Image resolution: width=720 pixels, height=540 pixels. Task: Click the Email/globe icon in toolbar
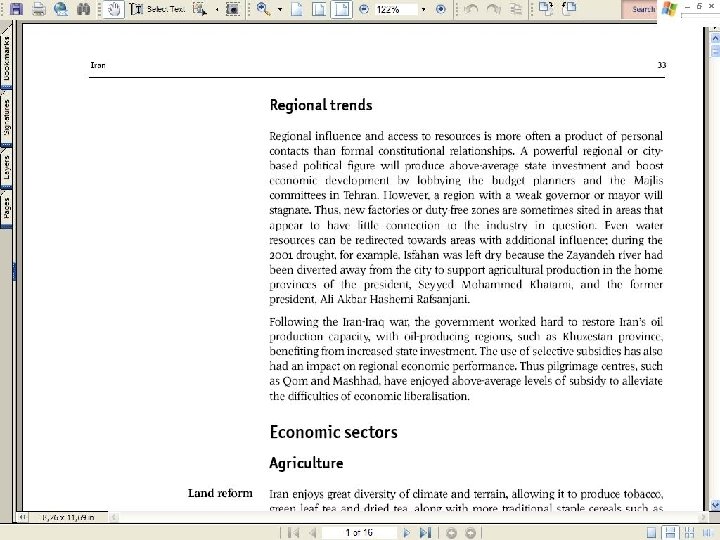pos(61,9)
